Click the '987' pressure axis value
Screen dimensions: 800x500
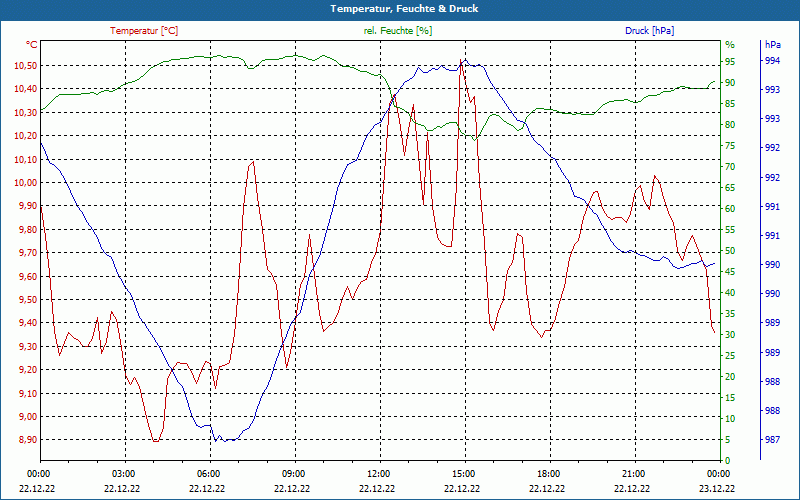[x=773, y=440]
